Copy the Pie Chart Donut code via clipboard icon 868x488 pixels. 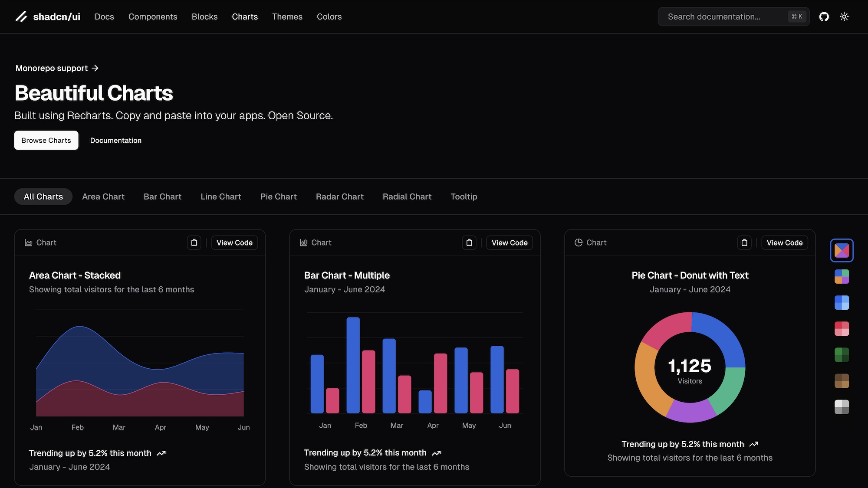(x=744, y=242)
